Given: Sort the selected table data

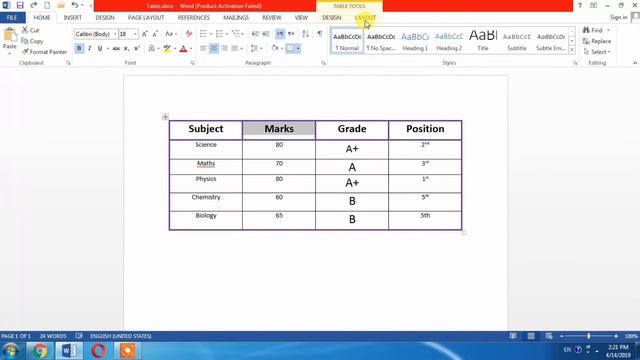Looking at the screenshot, I should 305,34.
